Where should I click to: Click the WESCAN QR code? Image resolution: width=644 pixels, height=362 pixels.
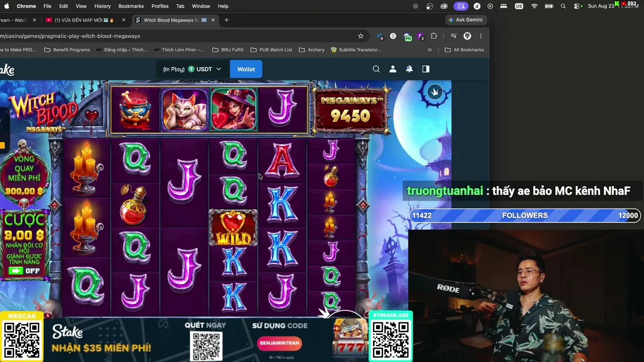(22, 340)
